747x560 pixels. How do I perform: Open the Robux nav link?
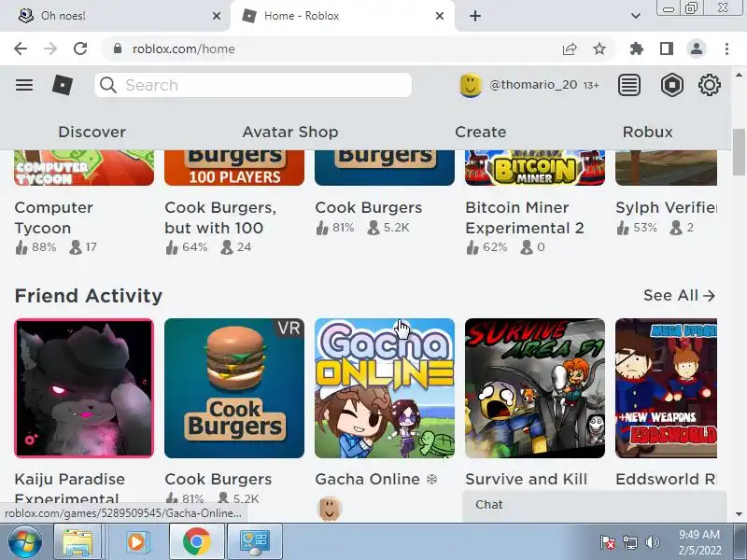tap(647, 132)
